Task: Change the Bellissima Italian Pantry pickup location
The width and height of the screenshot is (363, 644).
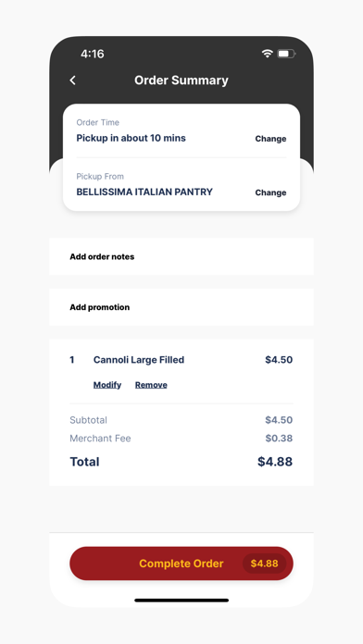Action: click(270, 192)
